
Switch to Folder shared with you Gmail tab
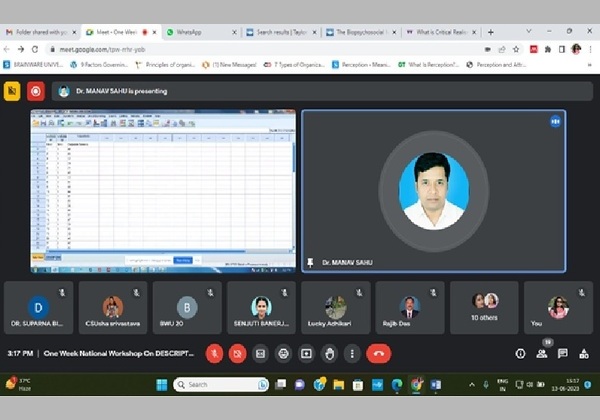click(40, 32)
